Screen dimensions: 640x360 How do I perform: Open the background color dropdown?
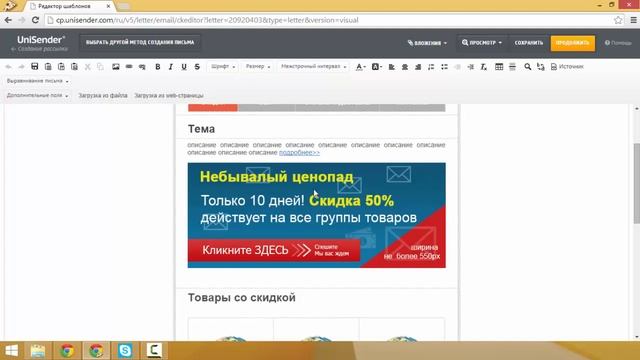376,67
